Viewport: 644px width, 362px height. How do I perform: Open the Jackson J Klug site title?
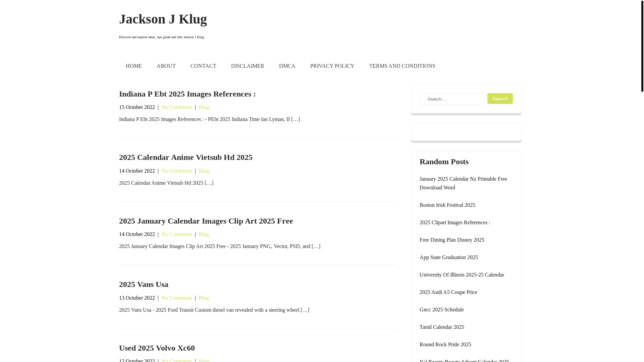pyautogui.click(x=163, y=19)
